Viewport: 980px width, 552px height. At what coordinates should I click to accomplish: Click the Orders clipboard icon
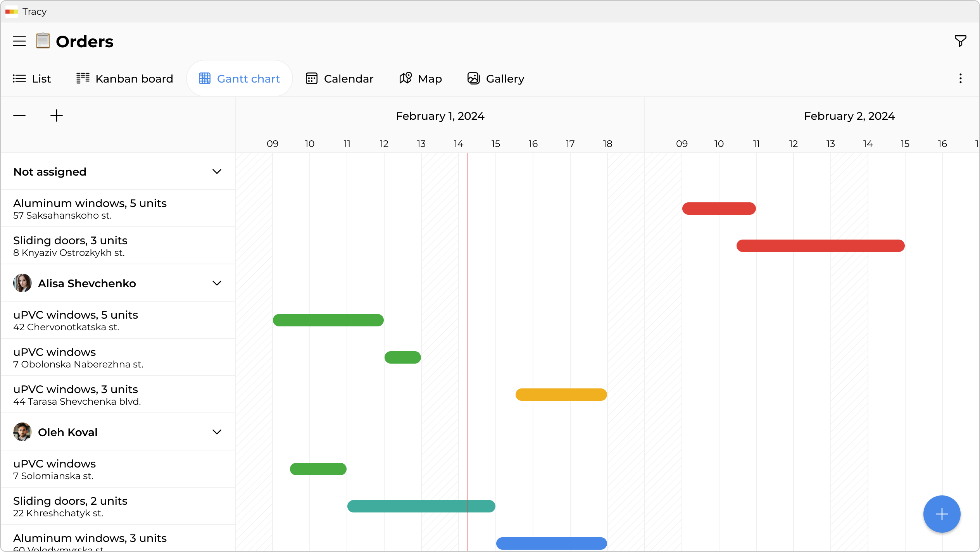tap(43, 41)
